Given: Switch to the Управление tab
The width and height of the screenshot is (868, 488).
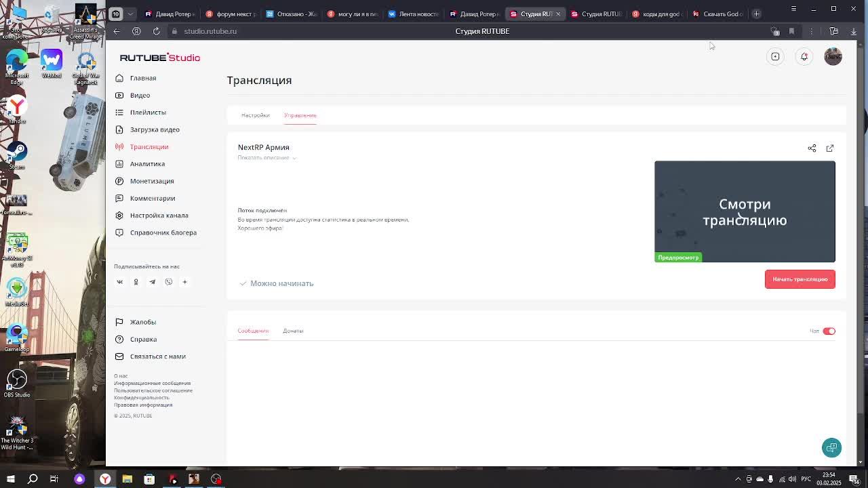Looking at the screenshot, I should click(300, 115).
